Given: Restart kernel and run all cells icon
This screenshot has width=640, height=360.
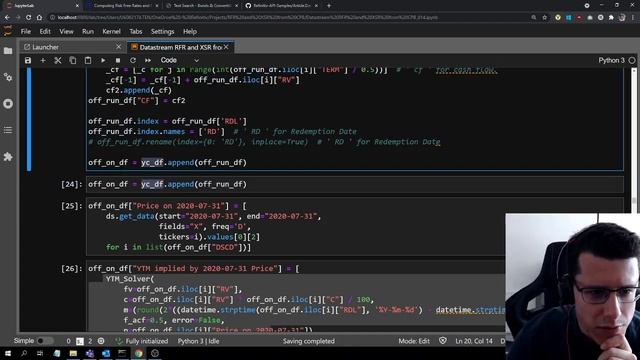Looking at the screenshot, I should (148, 60).
